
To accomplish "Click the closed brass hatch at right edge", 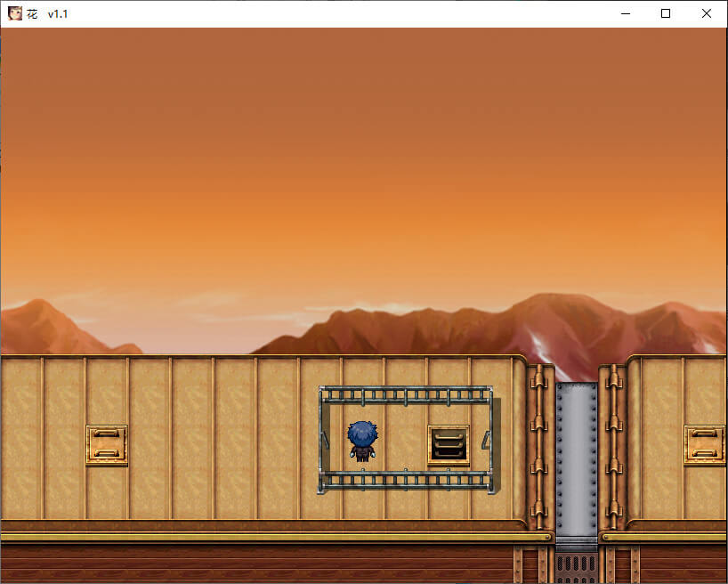I will [x=704, y=444].
